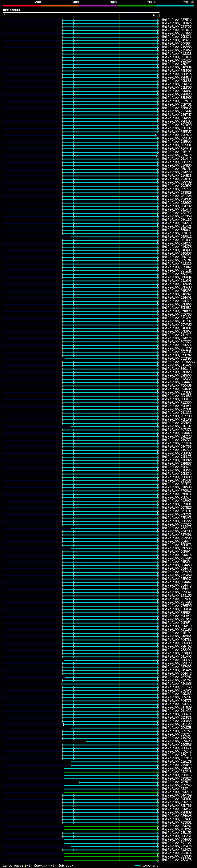Open hit UniRef100_P12328
This screenshot has width=197, height=868.
(x=177, y=54)
